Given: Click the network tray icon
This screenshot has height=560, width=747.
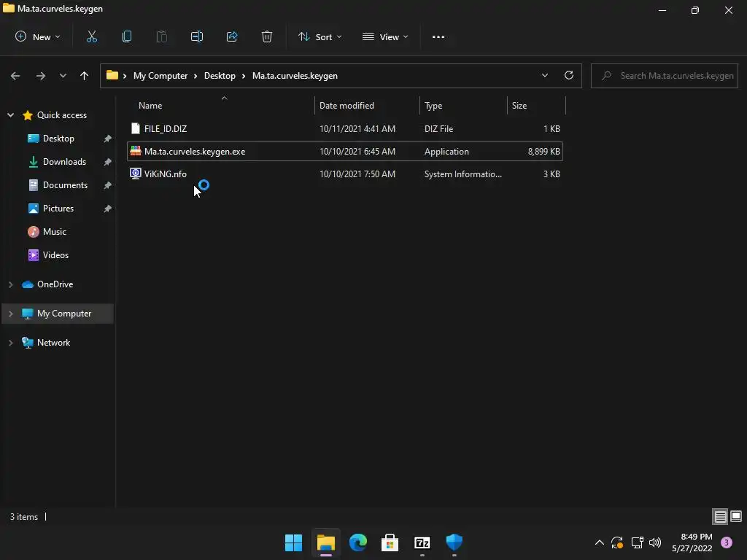Looking at the screenshot, I should (x=637, y=542).
